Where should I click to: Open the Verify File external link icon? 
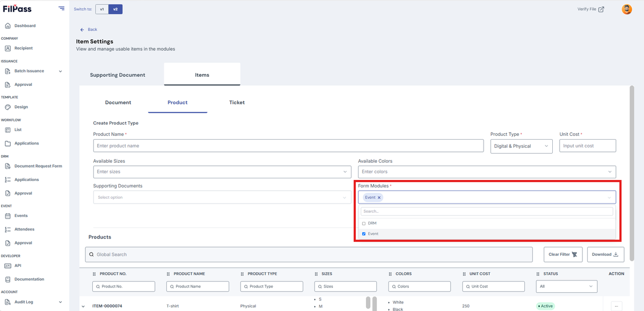(x=601, y=9)
